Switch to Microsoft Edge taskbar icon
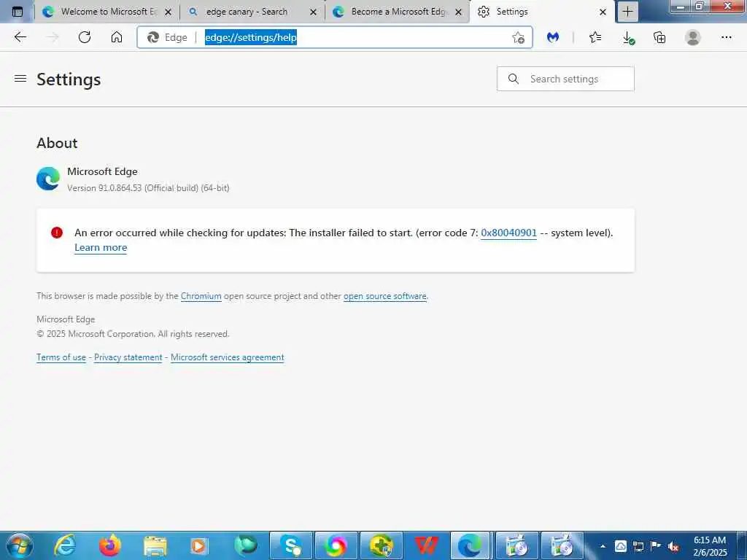Screen dimensions: 747x560 (471, 545)
